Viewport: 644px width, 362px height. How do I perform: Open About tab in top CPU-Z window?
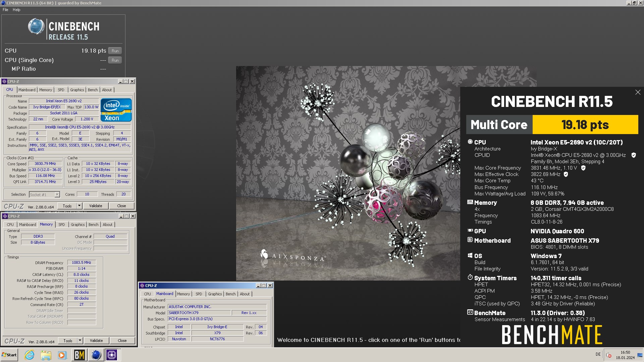tap(107, 90)
